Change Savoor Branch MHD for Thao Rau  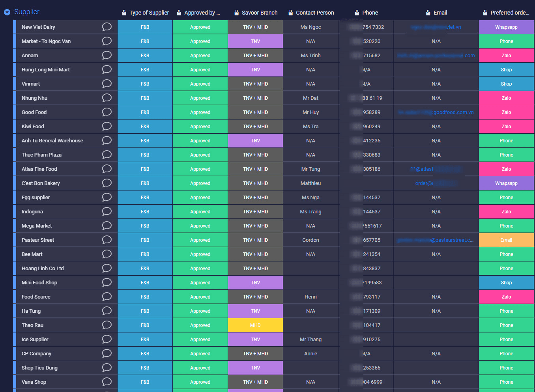(x=255, y=325)
